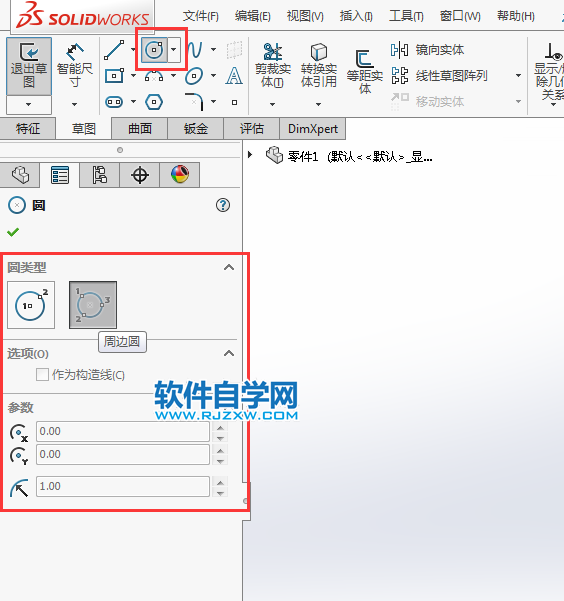Select the Ellipse sketch tool

click(194, 76)
